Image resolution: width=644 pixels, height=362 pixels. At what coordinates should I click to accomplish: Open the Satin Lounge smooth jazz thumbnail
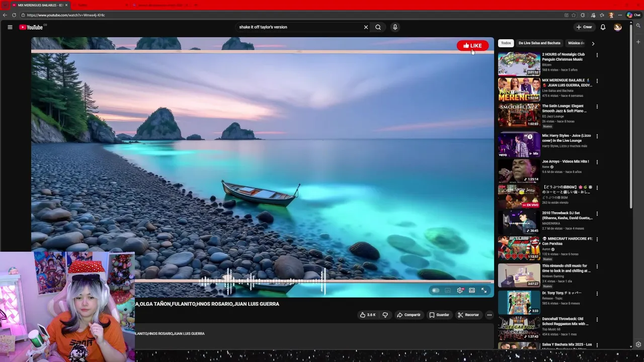coord(519,115)
